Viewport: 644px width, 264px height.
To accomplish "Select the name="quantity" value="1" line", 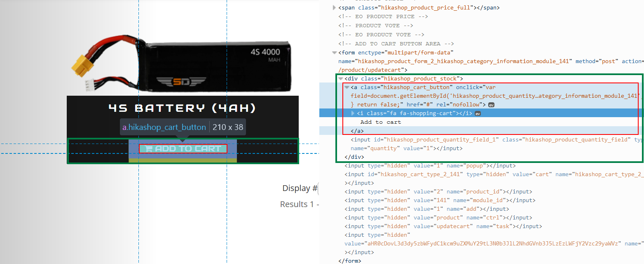I will pos(407,148).
